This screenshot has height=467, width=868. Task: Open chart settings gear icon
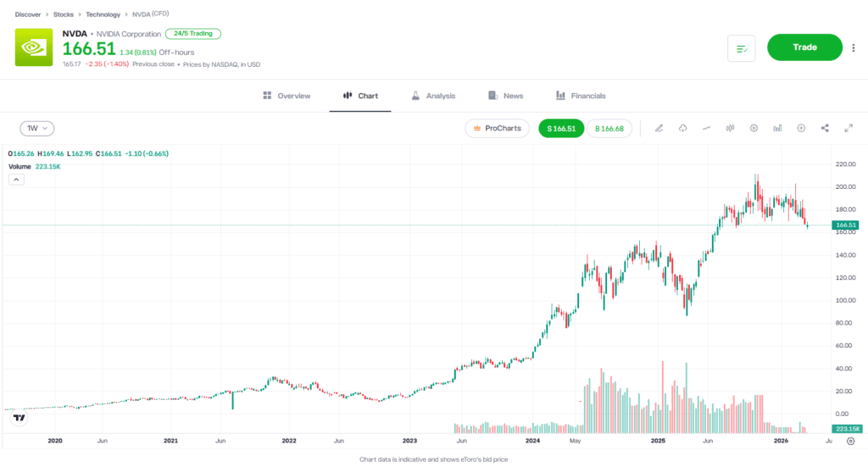click(x=754, y=128)
